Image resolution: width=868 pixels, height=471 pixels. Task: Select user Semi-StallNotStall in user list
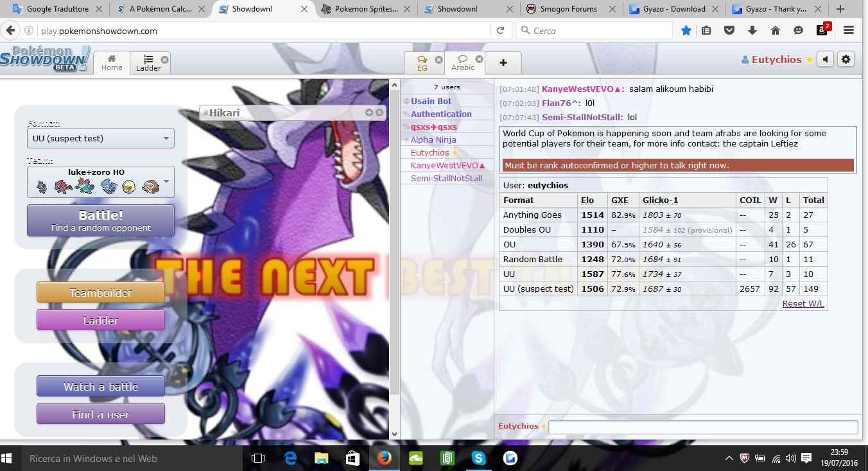[446, 178]
